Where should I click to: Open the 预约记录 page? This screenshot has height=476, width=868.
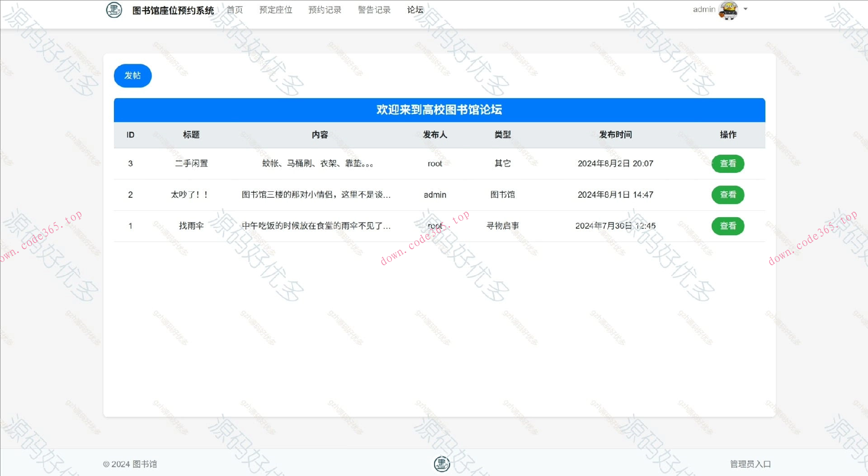325,10
